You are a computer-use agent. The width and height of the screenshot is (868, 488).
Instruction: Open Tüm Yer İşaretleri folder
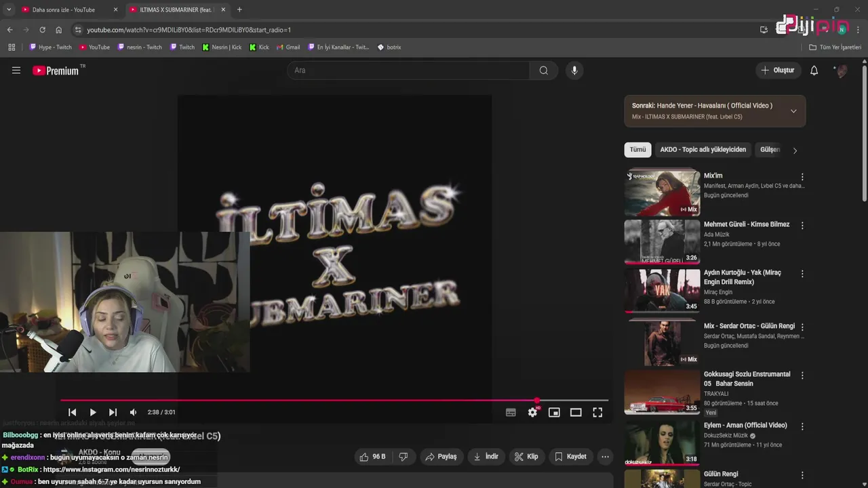pos(835,47)
